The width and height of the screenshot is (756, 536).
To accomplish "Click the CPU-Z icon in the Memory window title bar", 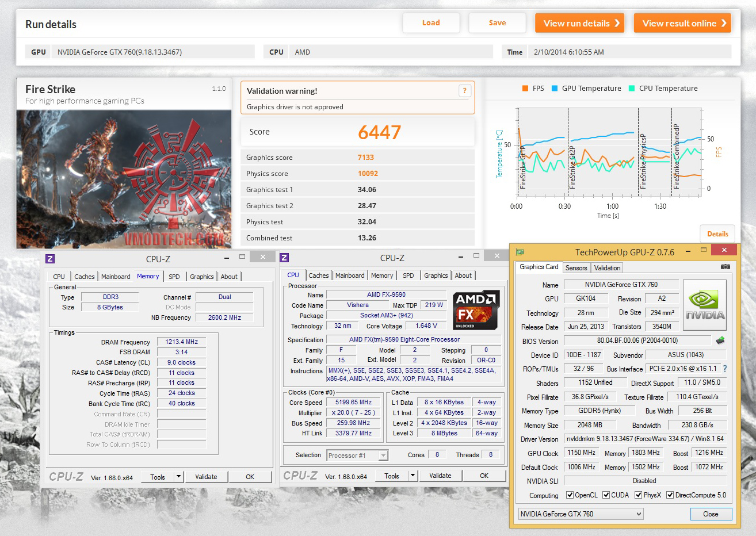I will (50, 259).
